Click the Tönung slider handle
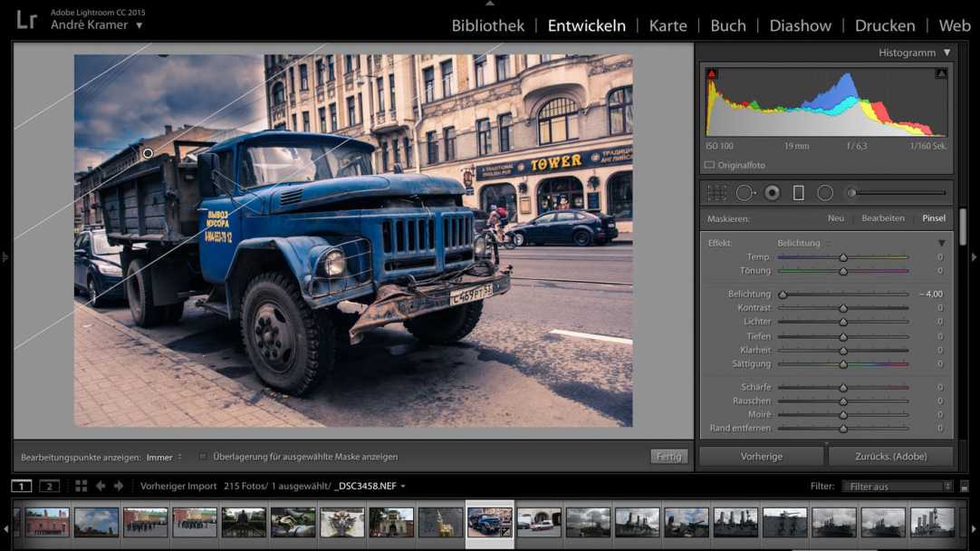Image resolution: width=980 pixels, height=551 pixels. pyautogui.click(x=843, y=271)
